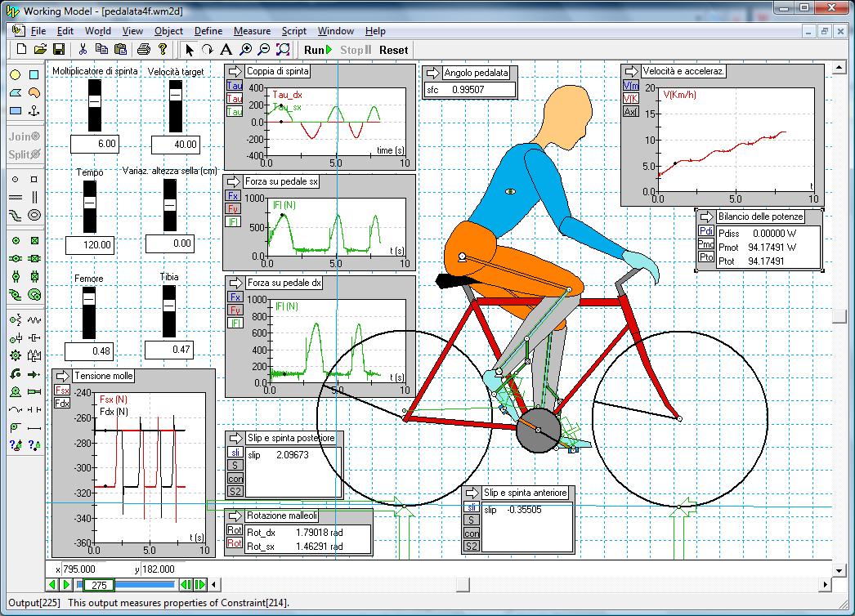Switch display arrow of Slip e spinta anteriore

point(472,493)
